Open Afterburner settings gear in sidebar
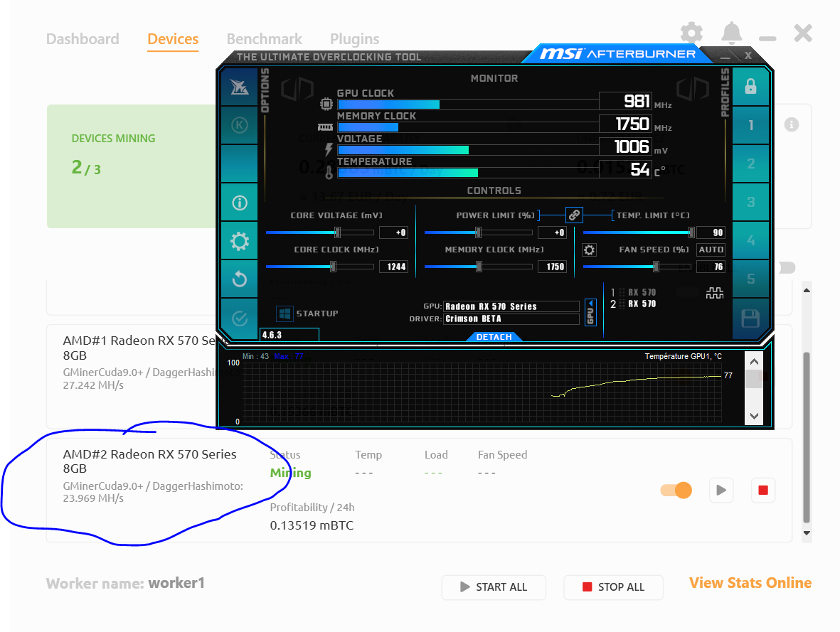 [240, 241]
